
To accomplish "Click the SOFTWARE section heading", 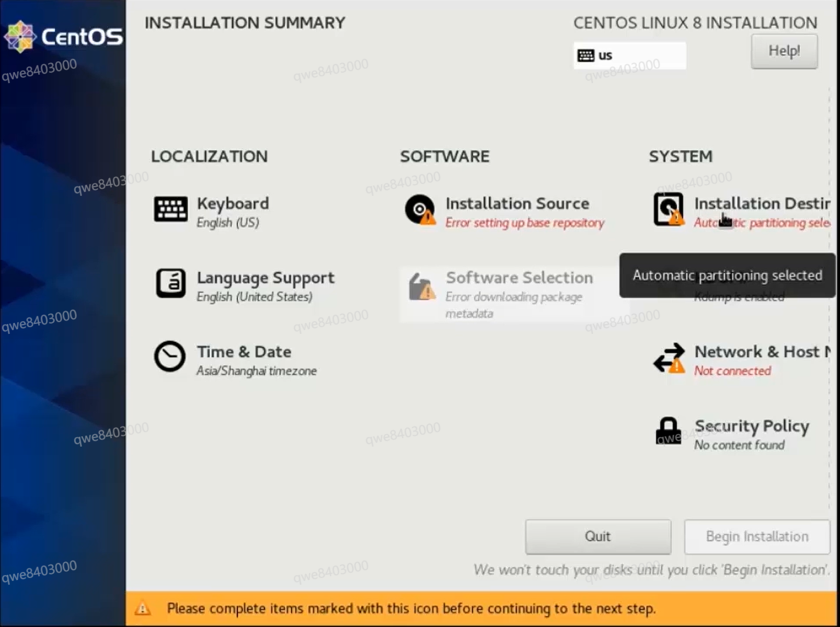I will 445,156.
